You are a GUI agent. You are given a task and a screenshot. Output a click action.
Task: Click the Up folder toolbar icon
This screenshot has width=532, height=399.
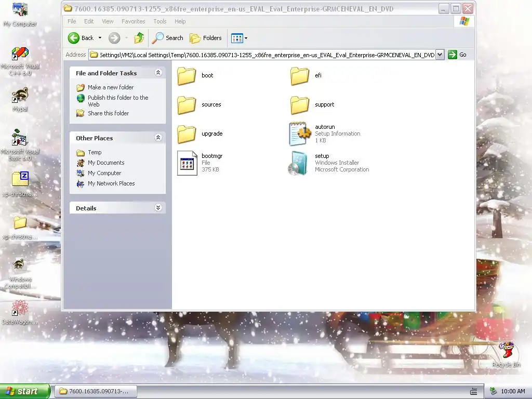tap(139, 38)
